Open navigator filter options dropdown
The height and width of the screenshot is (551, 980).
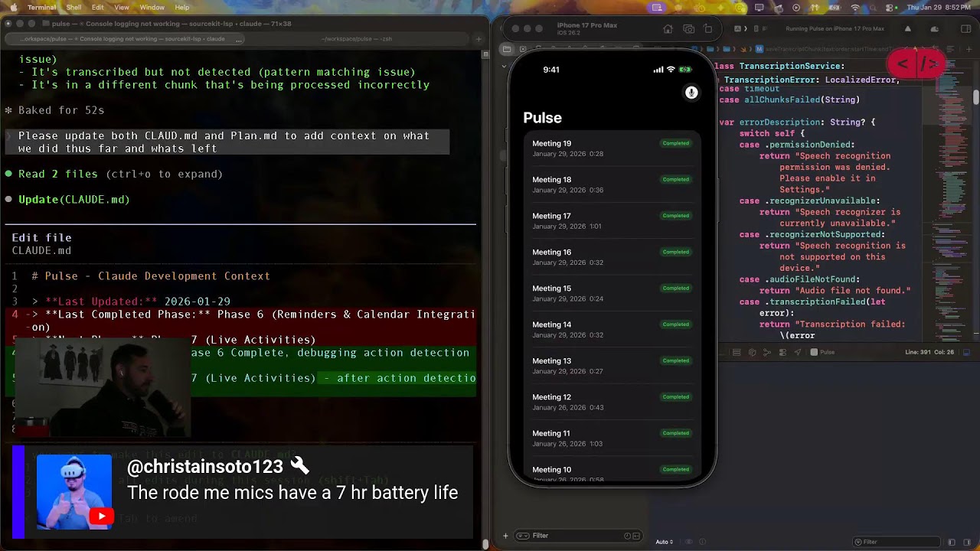(x=523, y=536)
